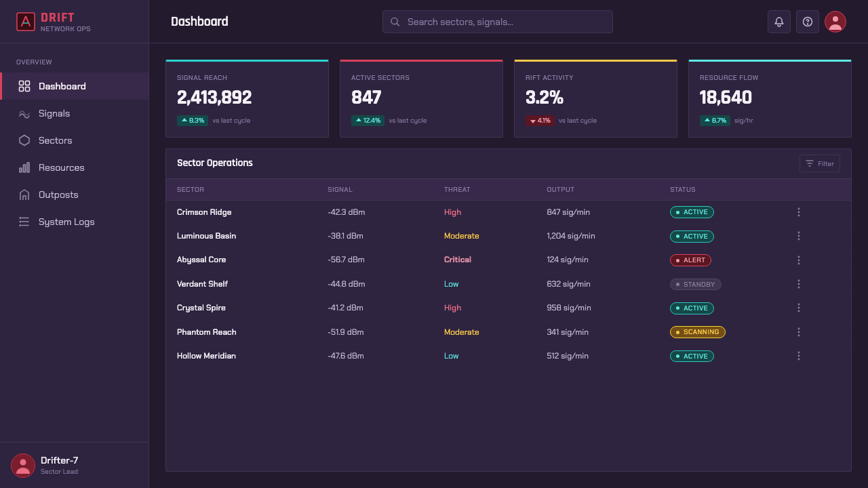Focus the search sectors, signals field
Viewport: 868px width, 488px height.
point(498,22)
